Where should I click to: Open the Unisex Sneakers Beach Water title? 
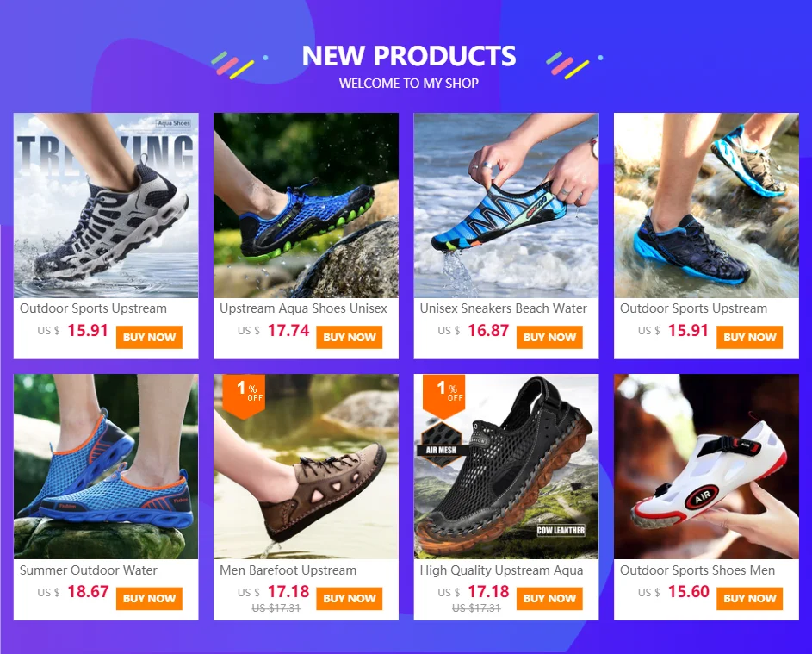(504, 308)
